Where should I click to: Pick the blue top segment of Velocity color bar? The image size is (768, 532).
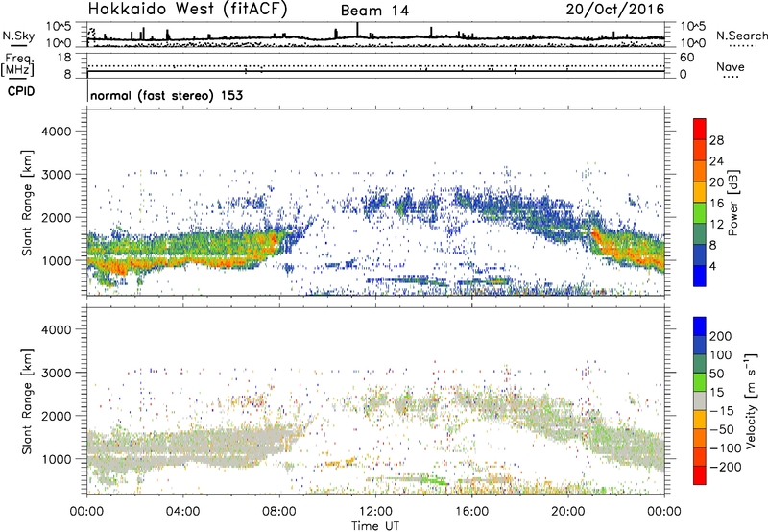700,326
